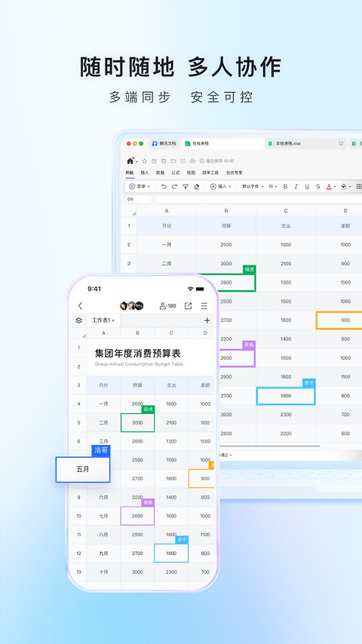Click the font color A icon
The width and height of the screenshot is (362, 644).
[329, 186]
